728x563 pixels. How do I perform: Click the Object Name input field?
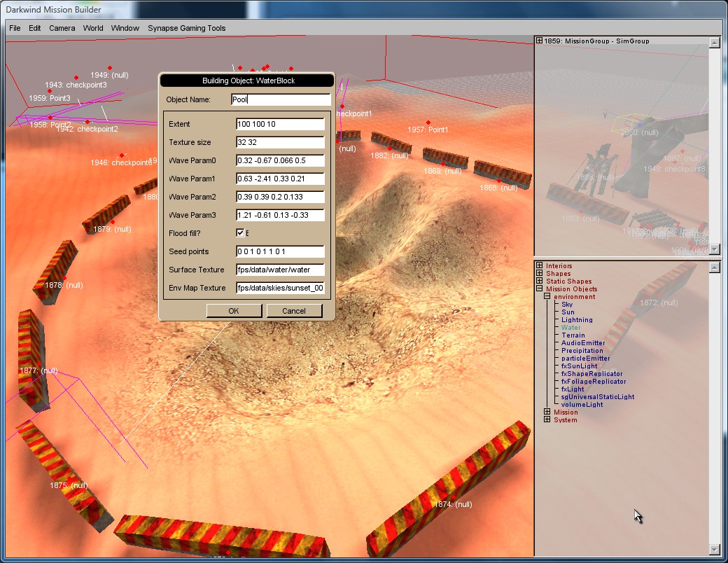point(280,99)
